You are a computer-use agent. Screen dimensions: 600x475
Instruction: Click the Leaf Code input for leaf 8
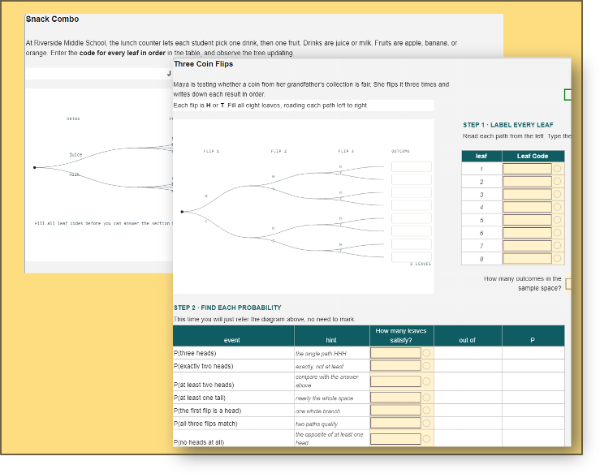point(527,258)
